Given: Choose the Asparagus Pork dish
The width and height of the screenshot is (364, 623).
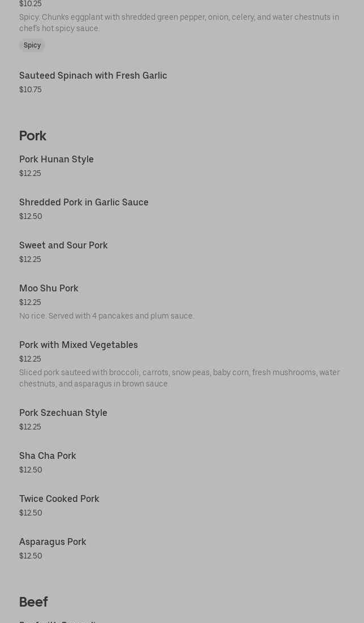Looking at the screenshot, I should (53, 542).
